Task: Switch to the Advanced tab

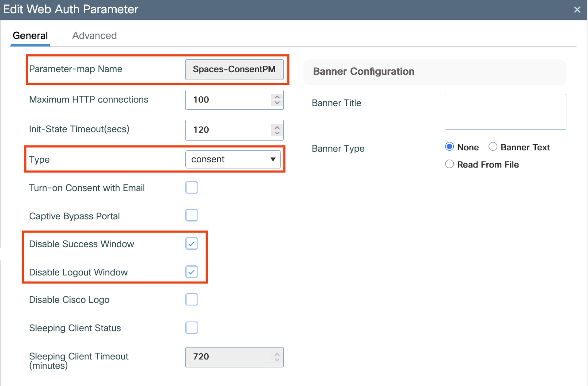Action: [94, 35]
